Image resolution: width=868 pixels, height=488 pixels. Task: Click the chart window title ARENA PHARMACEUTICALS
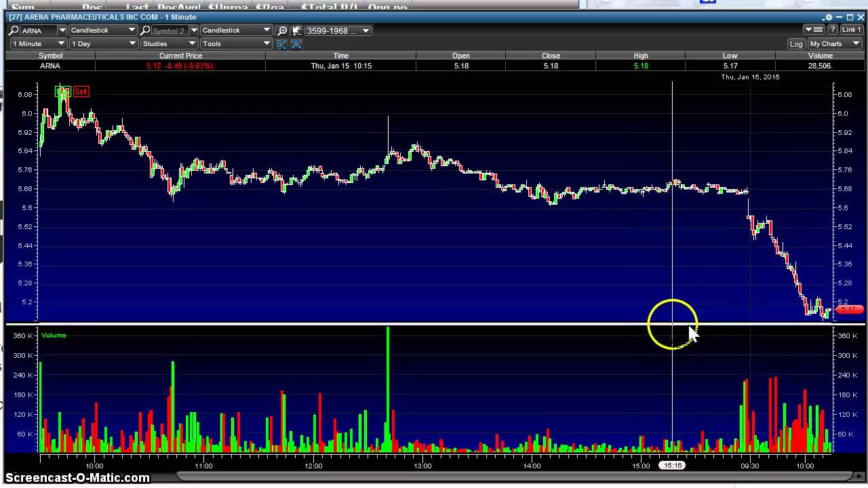(x=102, y=17)
